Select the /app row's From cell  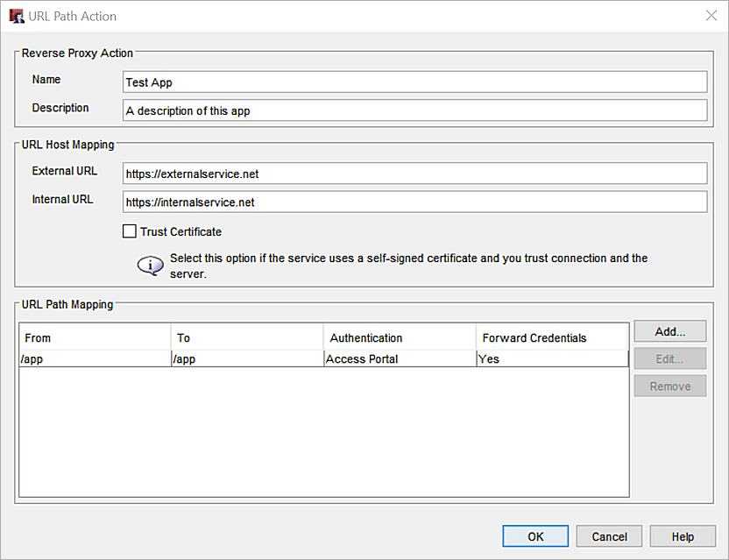coord(95,359)
